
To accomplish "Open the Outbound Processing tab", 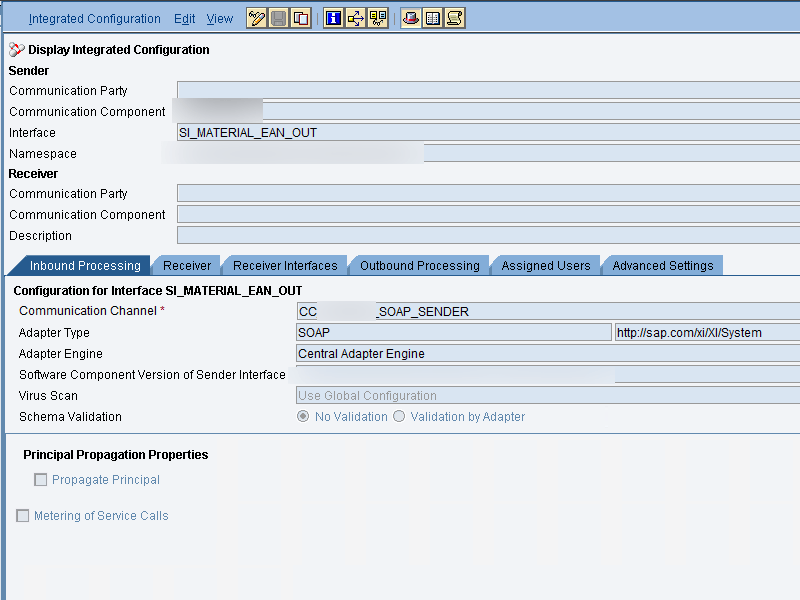I will click(418, 265).
